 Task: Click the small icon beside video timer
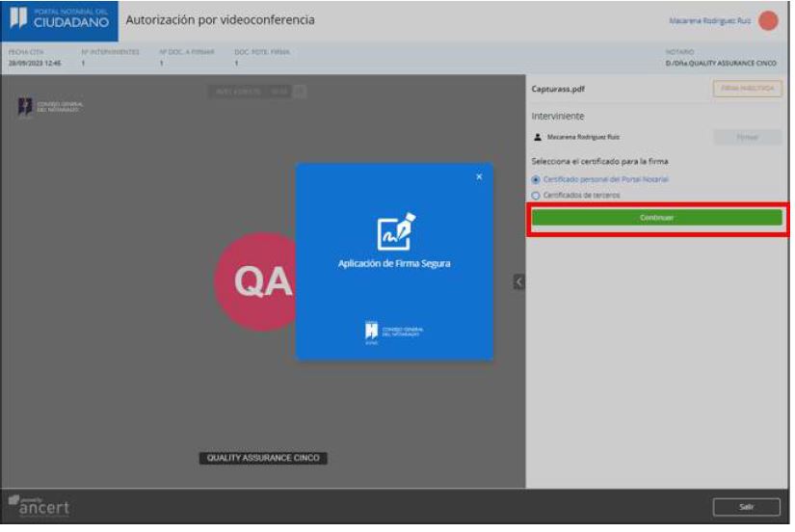[300, 92]
